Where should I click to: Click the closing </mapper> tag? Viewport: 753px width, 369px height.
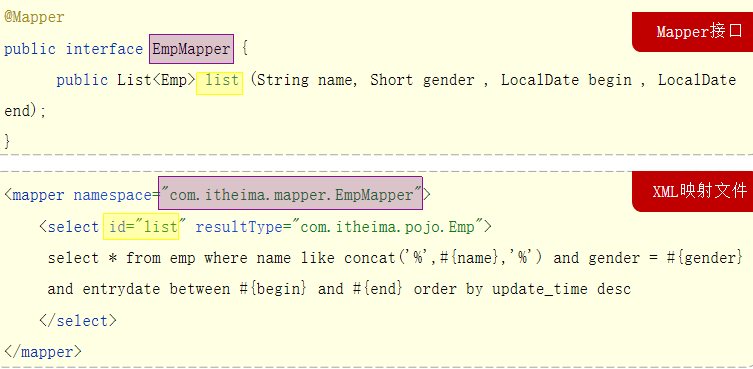click(x=43, y=352)
